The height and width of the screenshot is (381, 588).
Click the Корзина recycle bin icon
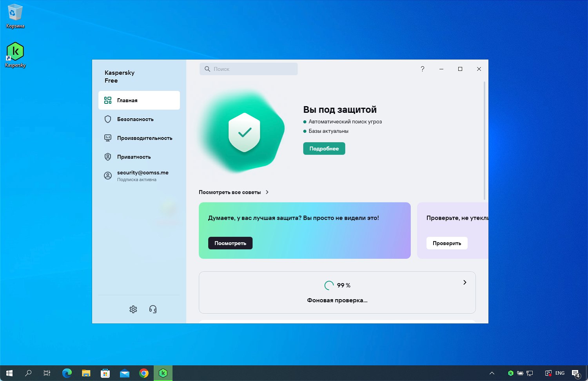pos(15,16)
